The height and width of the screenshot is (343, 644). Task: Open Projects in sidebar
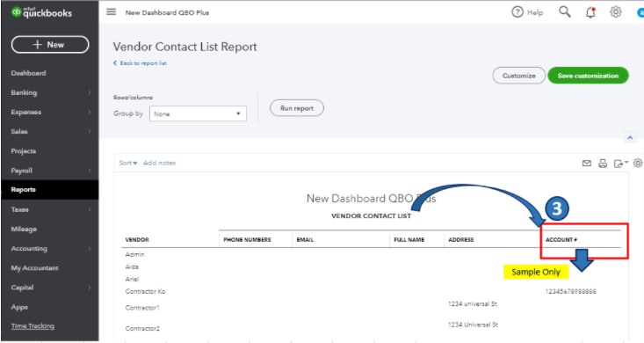[24, 151]
